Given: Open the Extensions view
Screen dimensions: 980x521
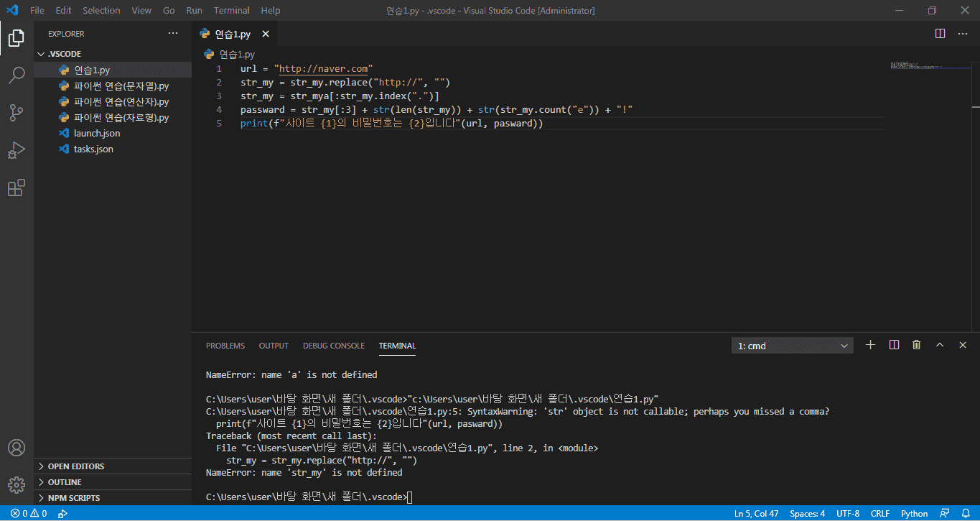Looking at the screenshot, I should [17, 188].
